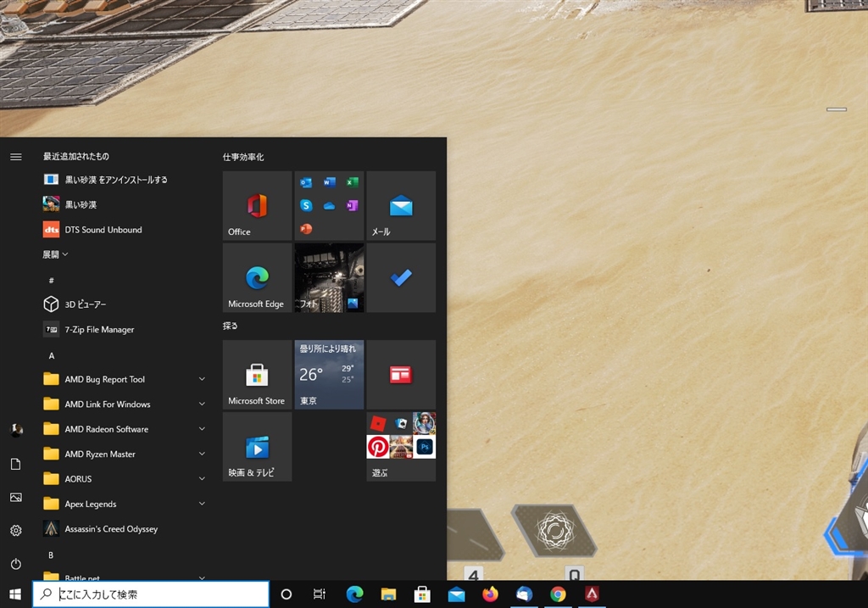The height and width of the screenshot is (608, 868).
Task: Jump to letter A index header
Action: point(52,355)
